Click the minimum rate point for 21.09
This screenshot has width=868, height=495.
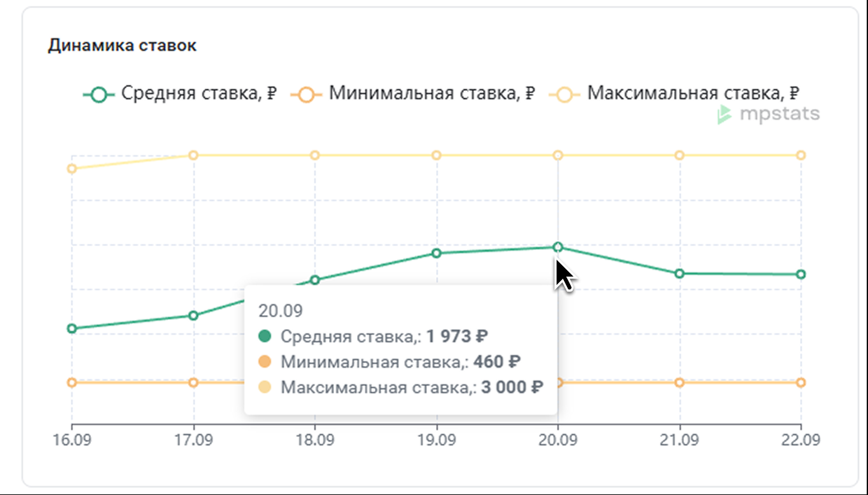(x=680, y=382)
